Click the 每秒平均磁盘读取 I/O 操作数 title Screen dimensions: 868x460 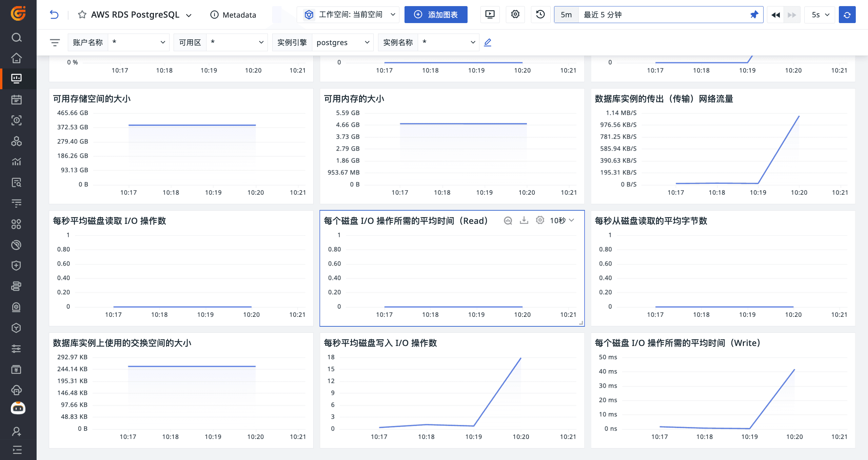coord(109,221)
